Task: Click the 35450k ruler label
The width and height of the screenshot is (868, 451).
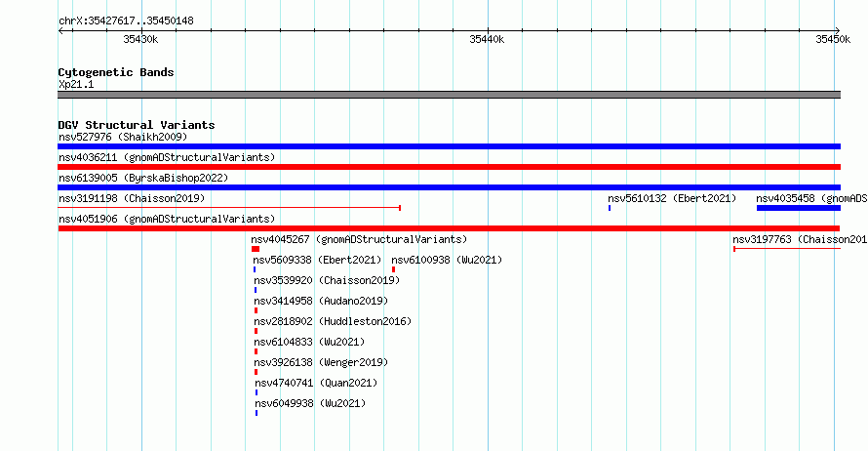Action: [833, 39]
